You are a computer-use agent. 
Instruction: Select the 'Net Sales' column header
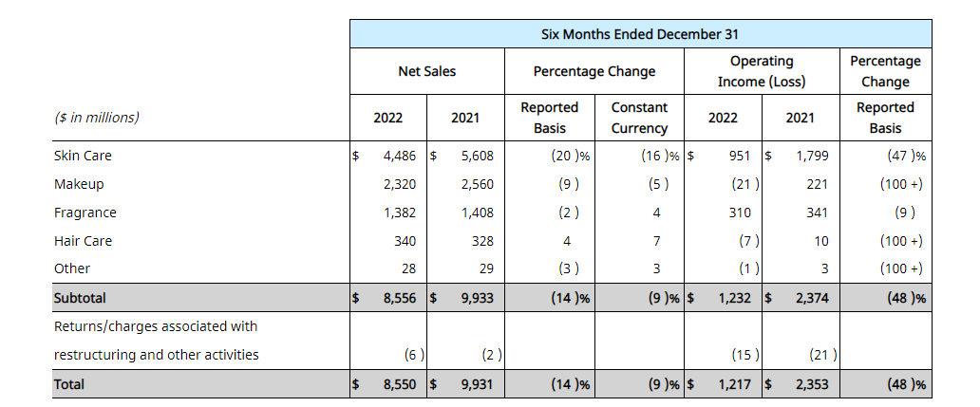pyautogui.click(x=426, y=71)
